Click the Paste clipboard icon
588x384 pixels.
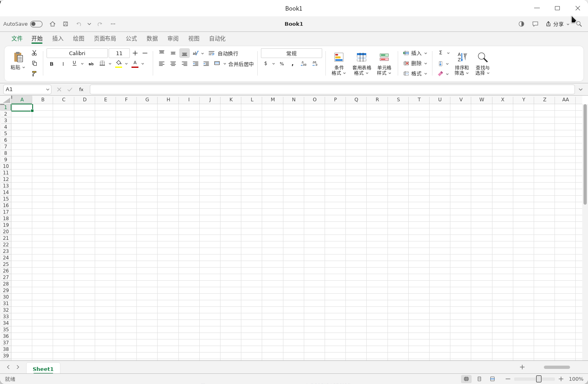coord(18,57)
